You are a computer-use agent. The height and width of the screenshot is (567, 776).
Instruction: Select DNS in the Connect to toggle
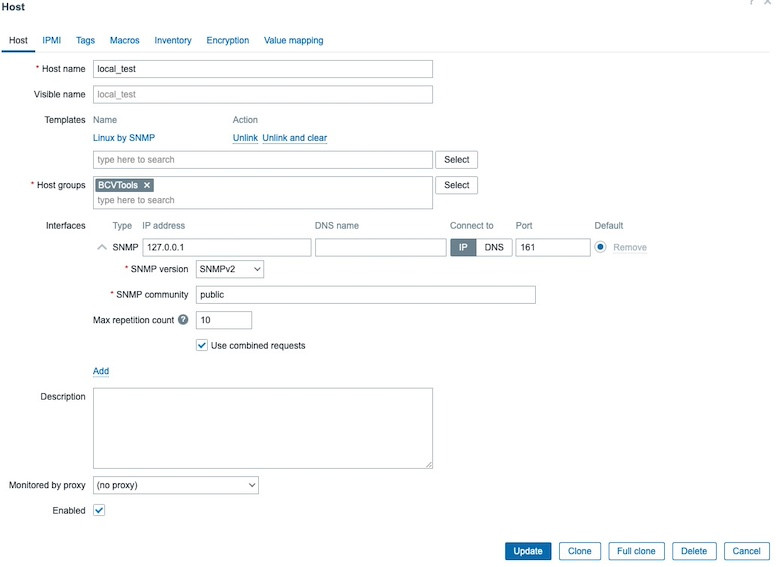pos(494,247)
